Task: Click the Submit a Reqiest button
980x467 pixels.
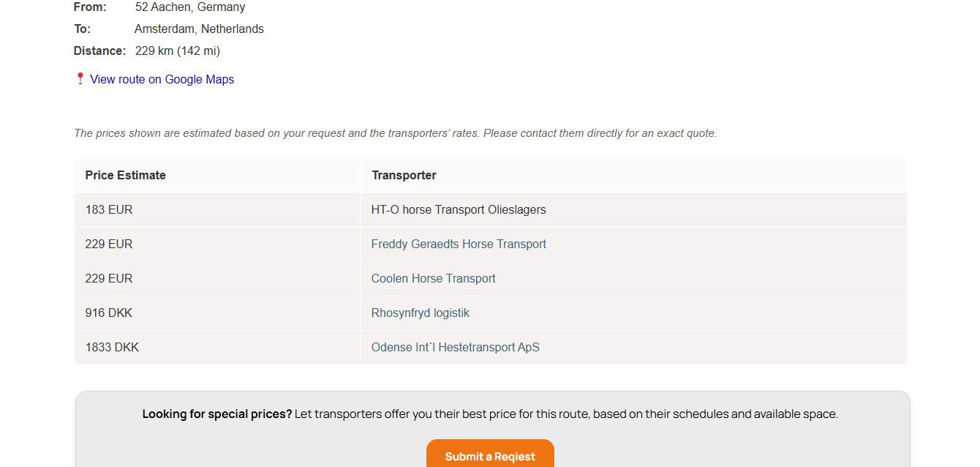Action: [x=489, y=455]
